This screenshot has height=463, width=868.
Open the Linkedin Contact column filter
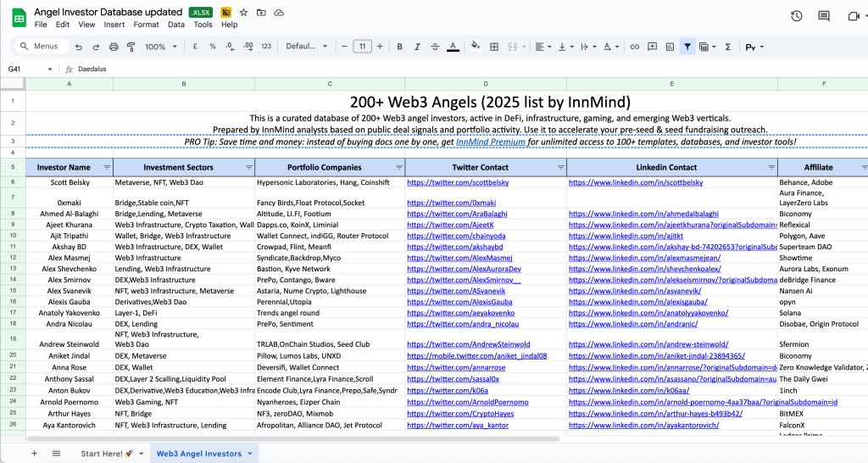[771, 167]
